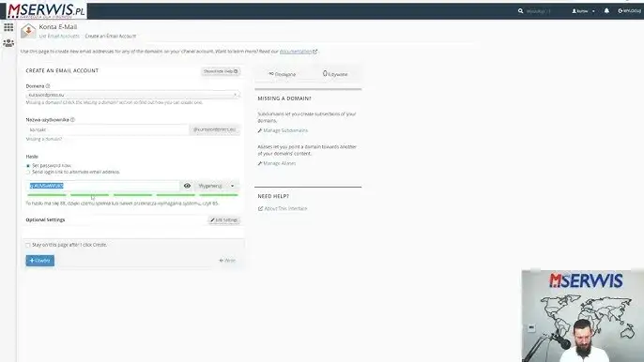Click the Konta E-Mail page title
644x362 pixels.
(58, 26)
